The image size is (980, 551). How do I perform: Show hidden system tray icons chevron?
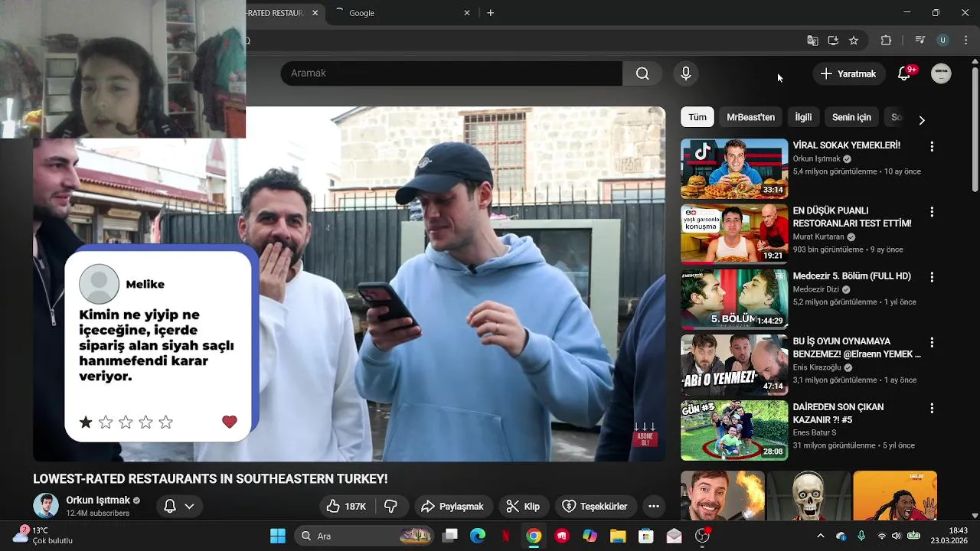(821, 536)
